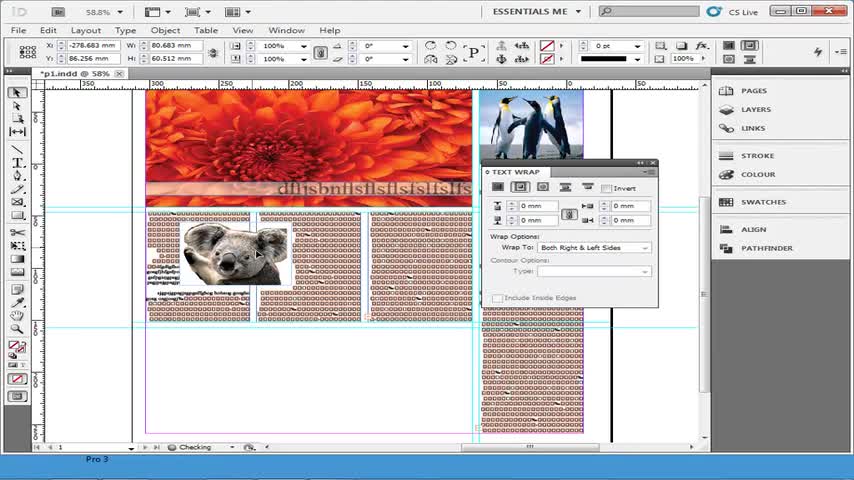Tick the Invert checkbox

coord(606,189)
